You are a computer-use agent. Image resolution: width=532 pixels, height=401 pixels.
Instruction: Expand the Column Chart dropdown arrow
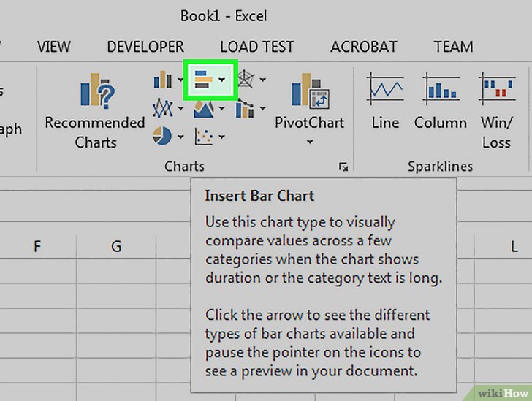click(180, 80)
